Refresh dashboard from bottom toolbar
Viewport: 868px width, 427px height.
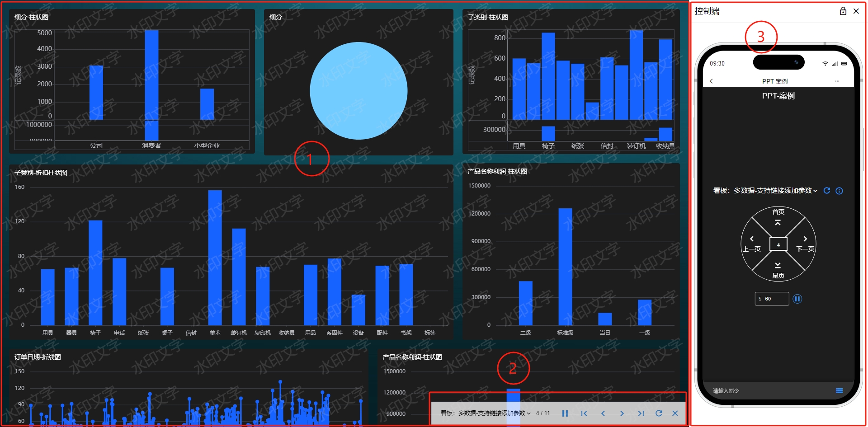[659, 413]
